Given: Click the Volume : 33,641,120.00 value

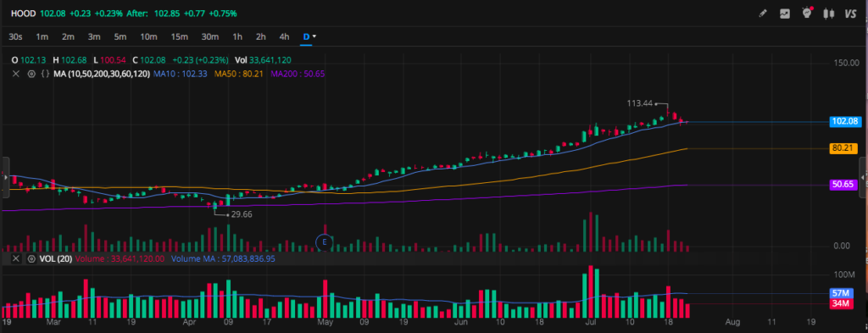Looking at the screenshot, I should tap(120, 259).
